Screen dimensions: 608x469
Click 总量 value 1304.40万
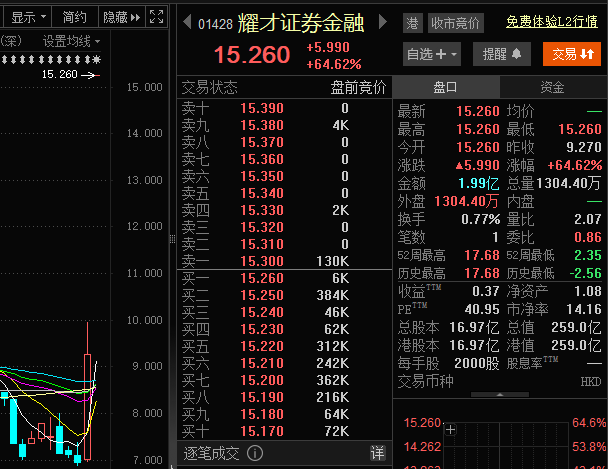point(569,183)
